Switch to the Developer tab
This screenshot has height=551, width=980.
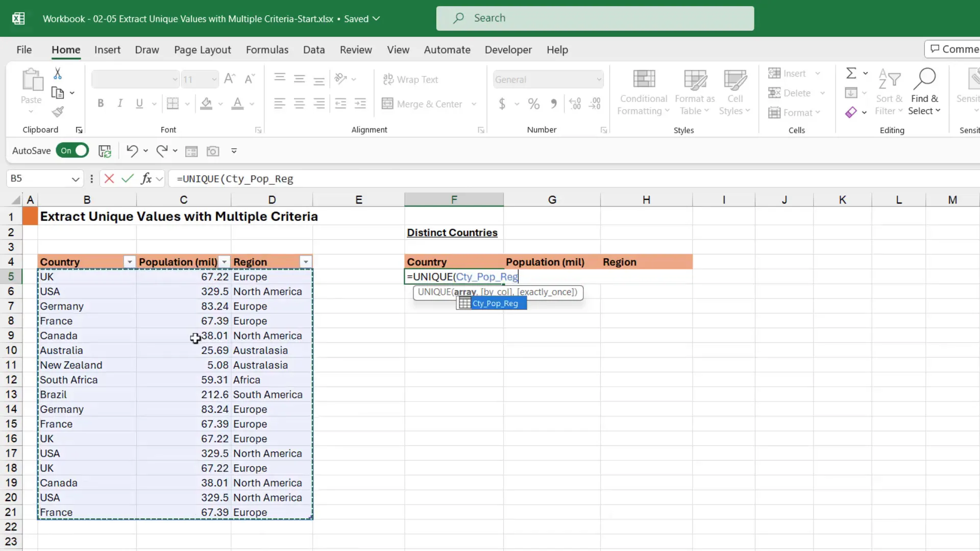(x=508, y=49)
